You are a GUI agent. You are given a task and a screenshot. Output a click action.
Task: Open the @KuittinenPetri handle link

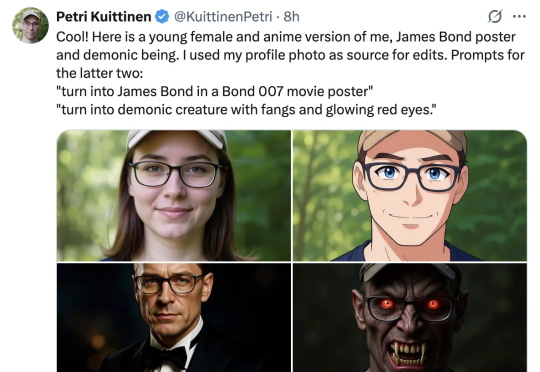click(x=223, y=17)
